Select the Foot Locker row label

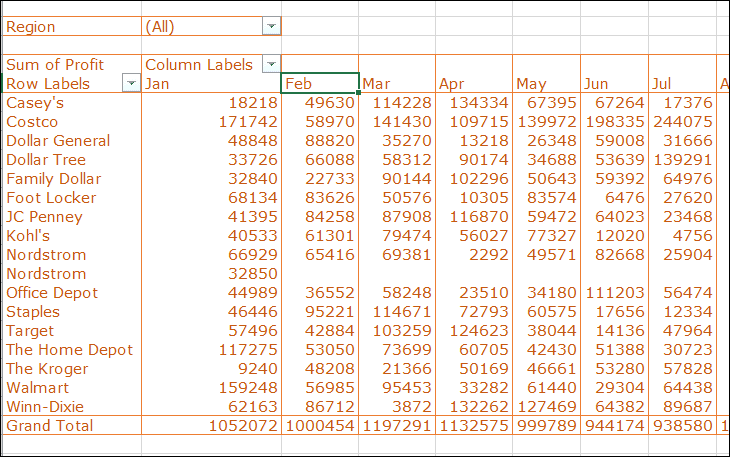point(72,198)
